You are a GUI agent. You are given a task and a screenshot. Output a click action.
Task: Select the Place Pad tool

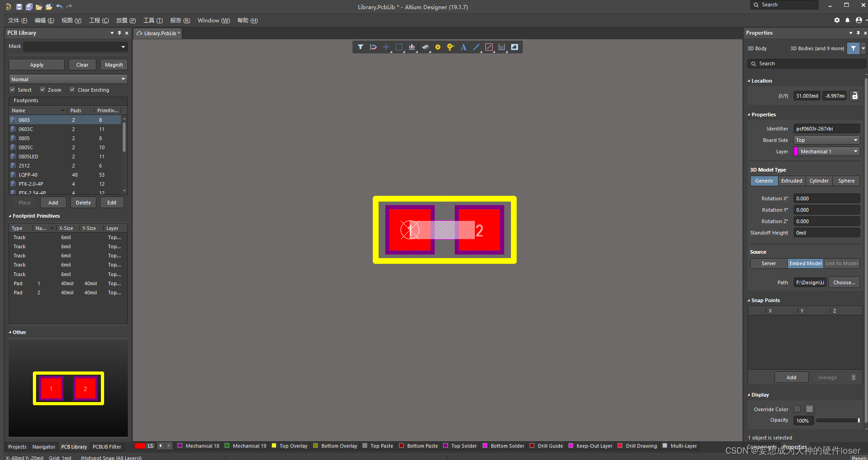(x=437, y=47)
